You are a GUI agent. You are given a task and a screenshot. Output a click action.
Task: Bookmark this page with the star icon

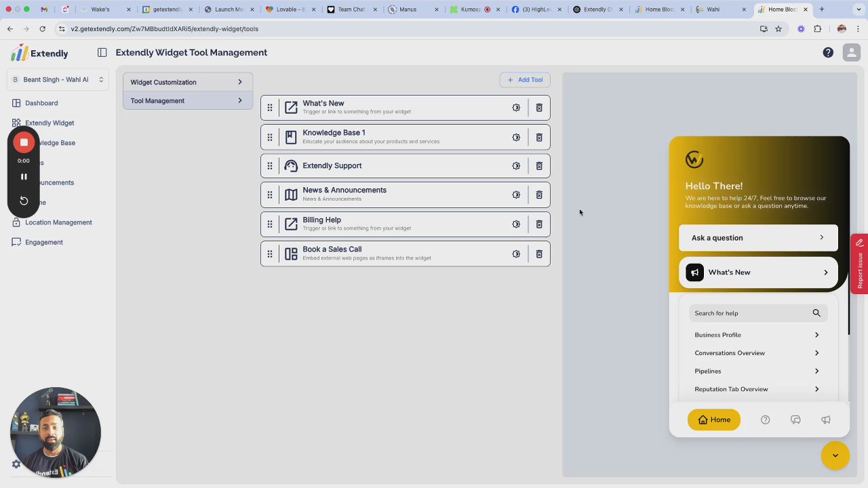778,29
